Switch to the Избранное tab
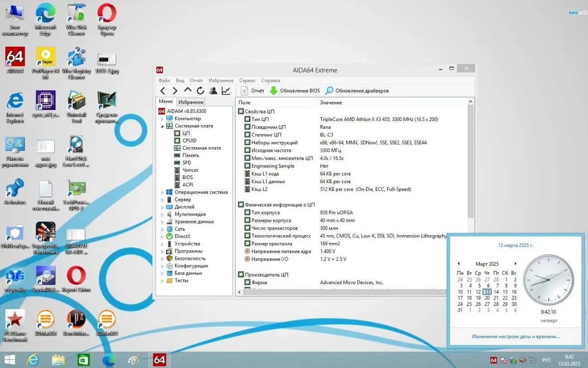Viewport: 588px width, 368px height. 191,102
